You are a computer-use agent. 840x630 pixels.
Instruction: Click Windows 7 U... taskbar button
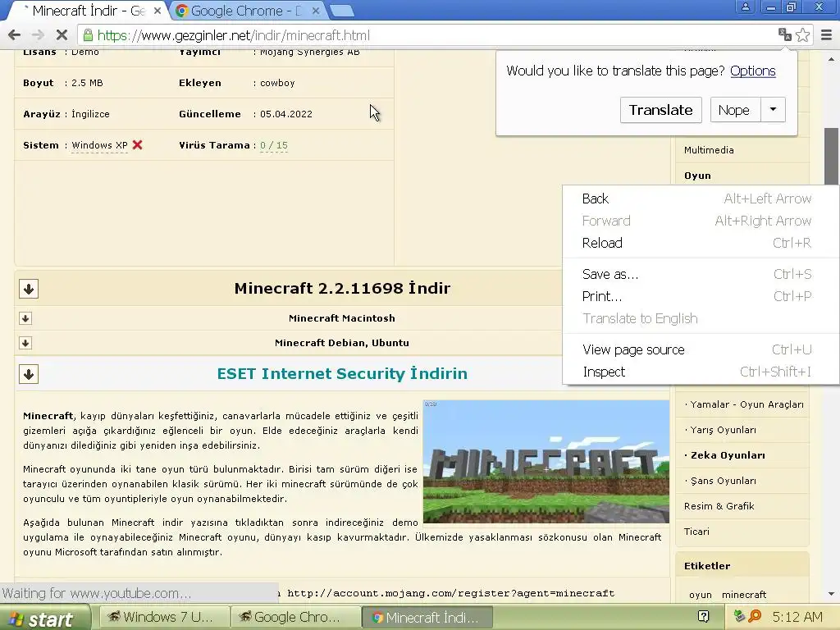point(164,617)
